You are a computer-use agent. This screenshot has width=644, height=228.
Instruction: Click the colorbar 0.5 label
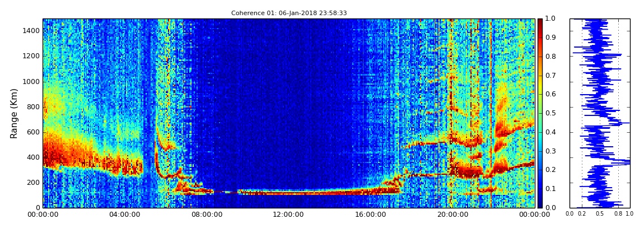[x=549, y=113]
